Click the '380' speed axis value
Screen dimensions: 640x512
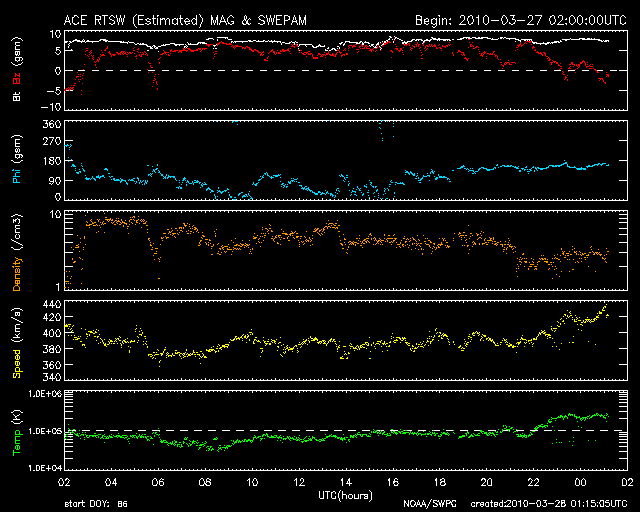[52, 349]
